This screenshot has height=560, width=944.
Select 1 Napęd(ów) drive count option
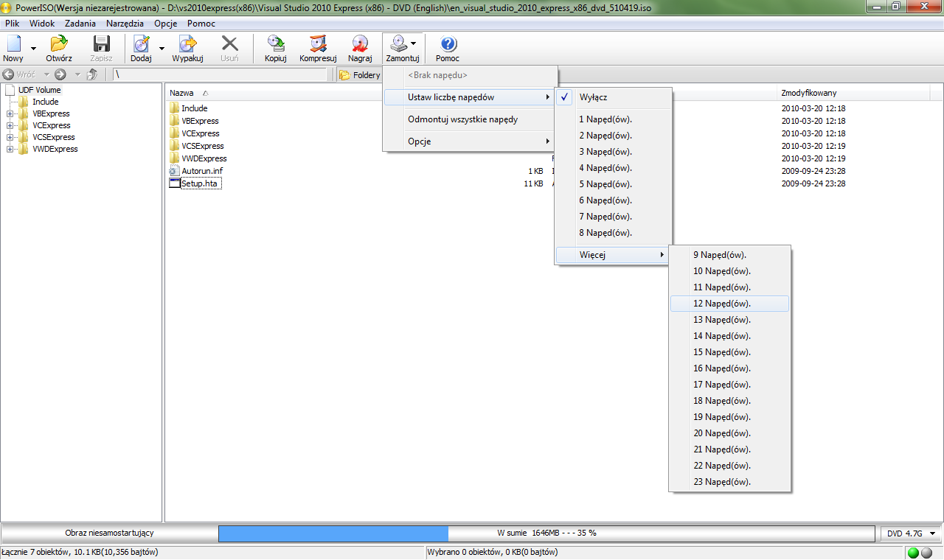[605, 119]
